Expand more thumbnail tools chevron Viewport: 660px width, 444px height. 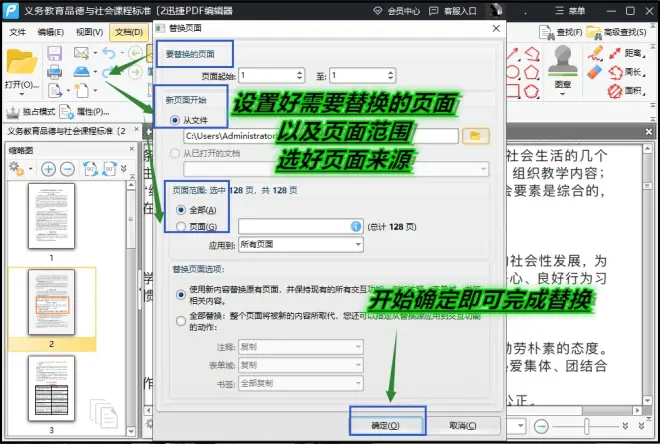pyautogui.click(x=123, y=168)
